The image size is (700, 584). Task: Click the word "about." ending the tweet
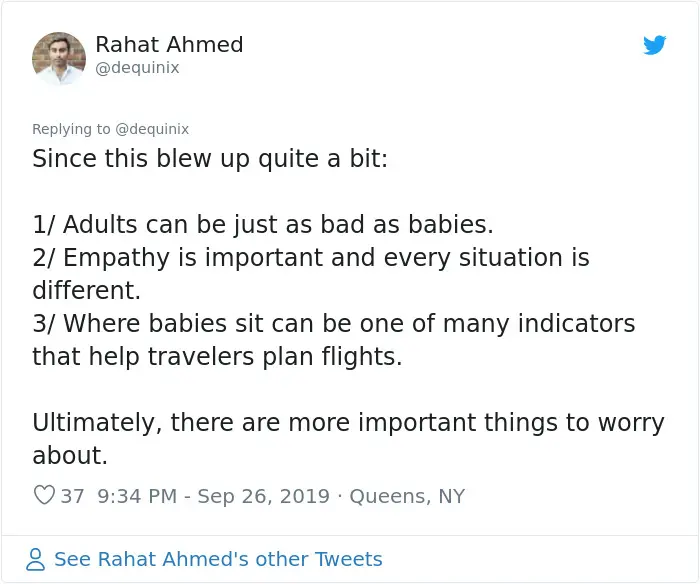point(69,456)
